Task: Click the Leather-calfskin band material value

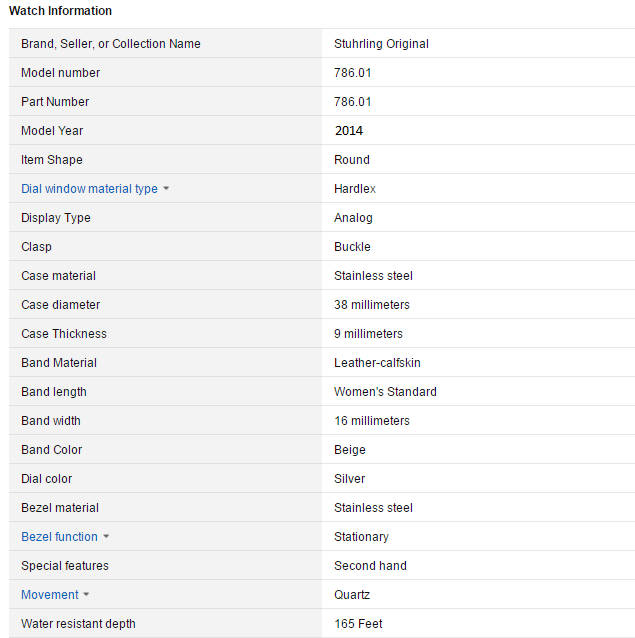Action: point(376,363)
